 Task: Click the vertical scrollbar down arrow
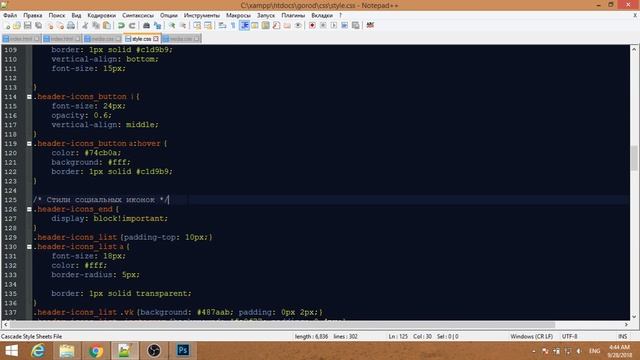[x=633, y=316]
